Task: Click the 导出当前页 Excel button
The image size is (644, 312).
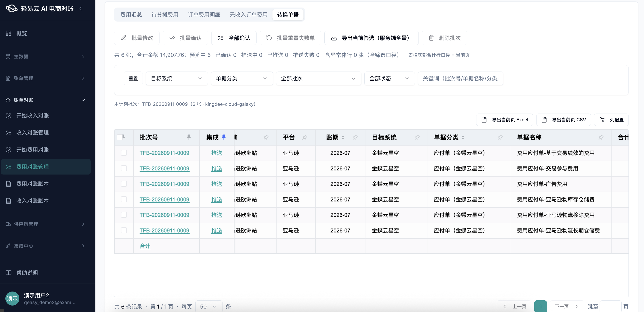Action: click(504, 120)
